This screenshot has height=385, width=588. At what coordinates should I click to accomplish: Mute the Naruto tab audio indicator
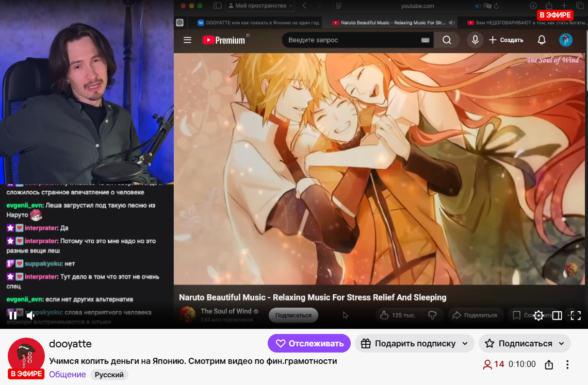tap(452, 23)
